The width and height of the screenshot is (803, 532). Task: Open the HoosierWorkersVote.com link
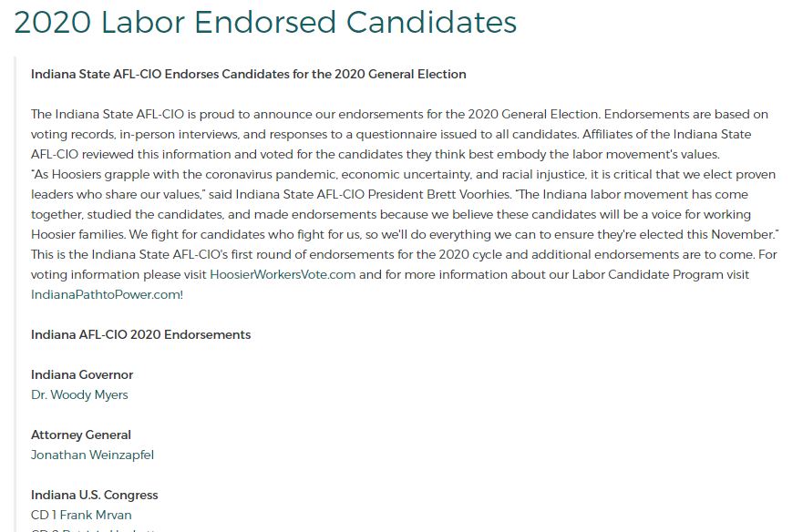283,274
